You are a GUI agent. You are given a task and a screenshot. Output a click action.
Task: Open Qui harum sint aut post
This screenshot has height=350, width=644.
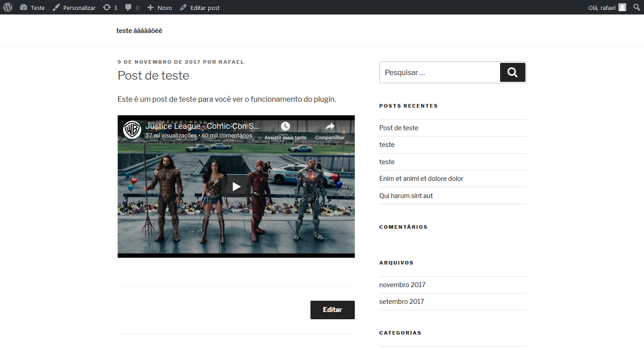pos(406,196)
